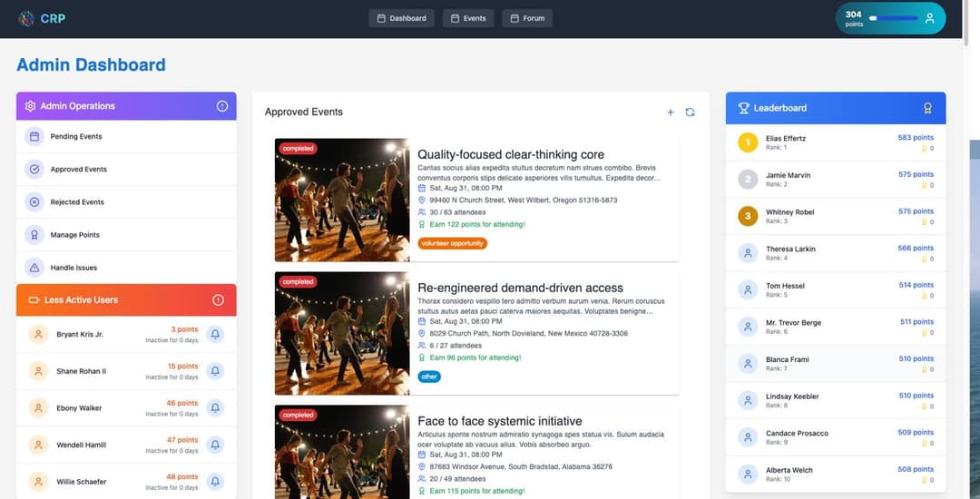Open Pending Events in Admin Operations
Screen dimensions: 980x499
click(76, 137)
